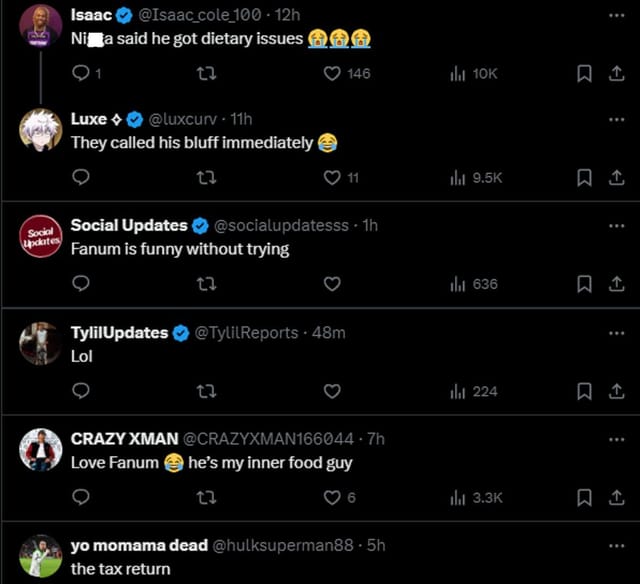Bookmark Luxe's reply tweet

(585, 177)
